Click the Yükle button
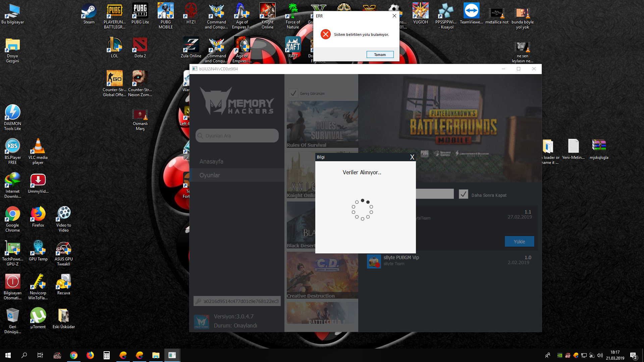Image resolution: width=644 pixels, height=362 pixels. point(519,241)
